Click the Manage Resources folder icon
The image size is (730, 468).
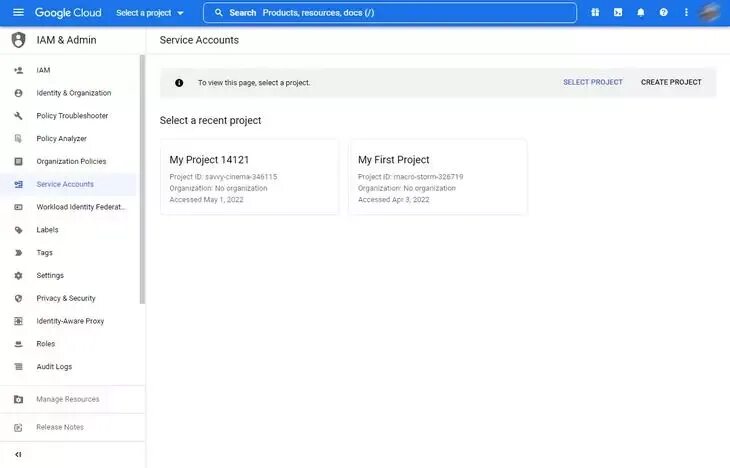[19, 400]
